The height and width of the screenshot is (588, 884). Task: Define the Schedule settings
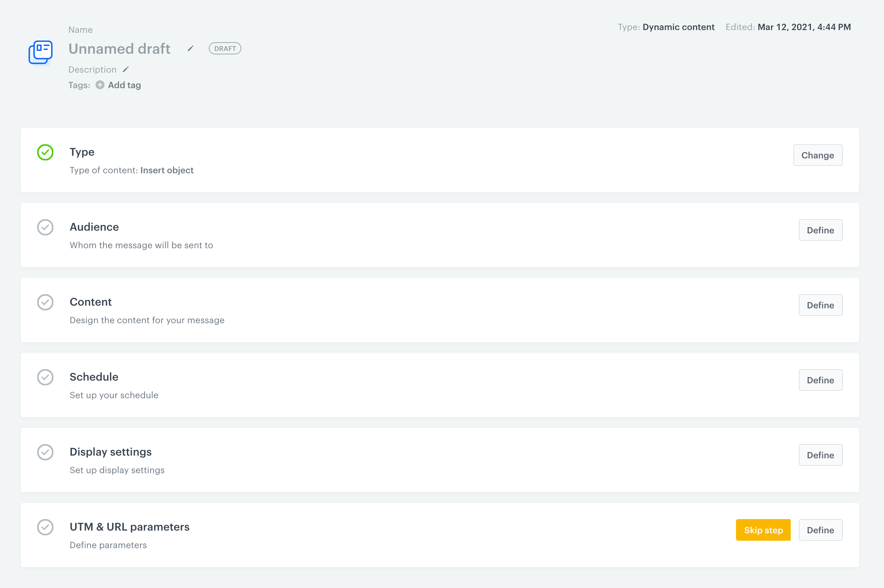point(820,380)
